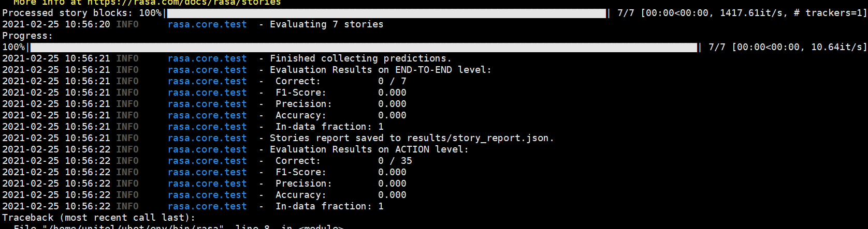Viewport: 868px width, 229px height.
Task: Click the 'Processed story blocks' progress bar
Action: (386, 13)
